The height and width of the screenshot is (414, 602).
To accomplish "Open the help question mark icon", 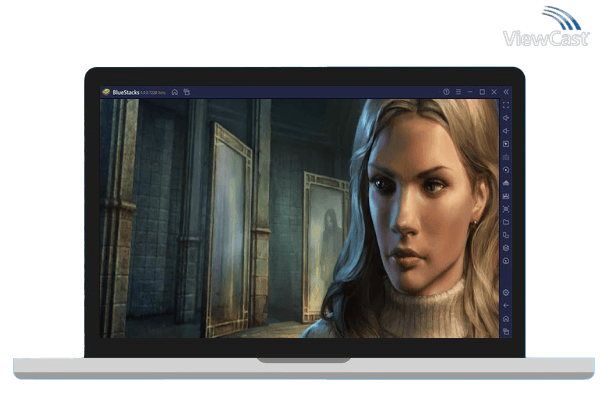I will tap(446, 92).
